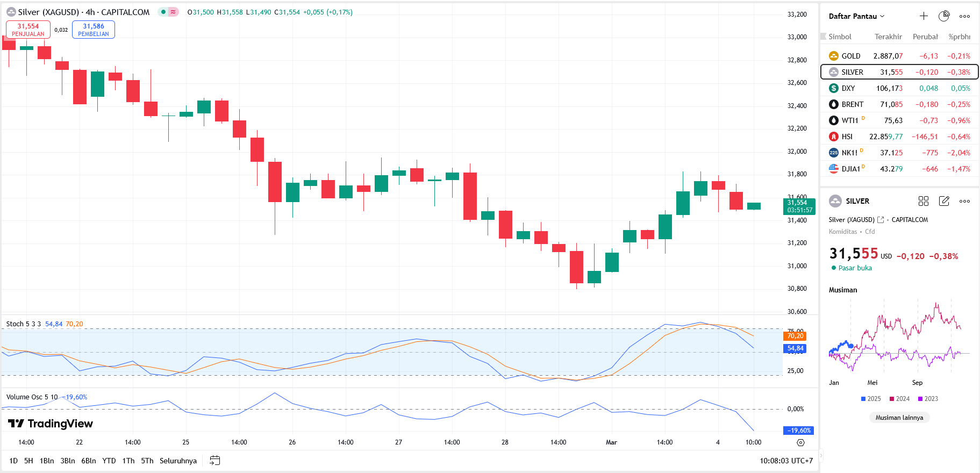Click the add symbol plus icon
980x473 pixels.
coord(924,16)
